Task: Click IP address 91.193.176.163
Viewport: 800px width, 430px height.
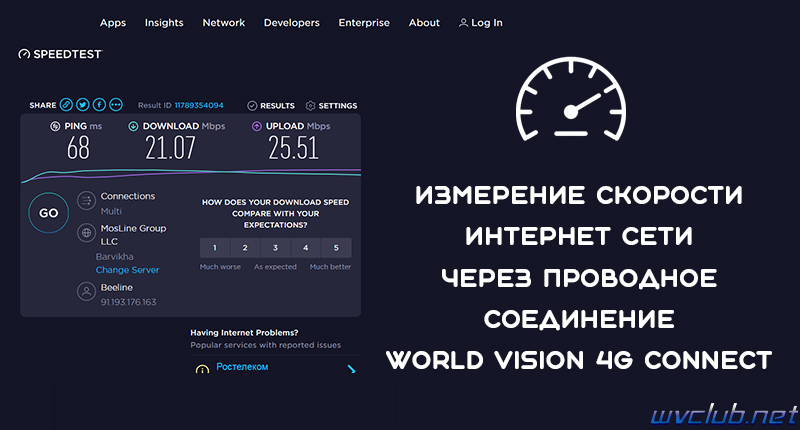Action: pyautogui.click(x=129, y=302)
